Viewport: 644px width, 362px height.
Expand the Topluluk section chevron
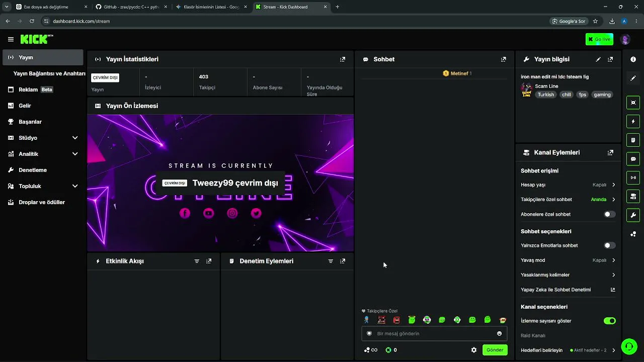click(75, 186)
